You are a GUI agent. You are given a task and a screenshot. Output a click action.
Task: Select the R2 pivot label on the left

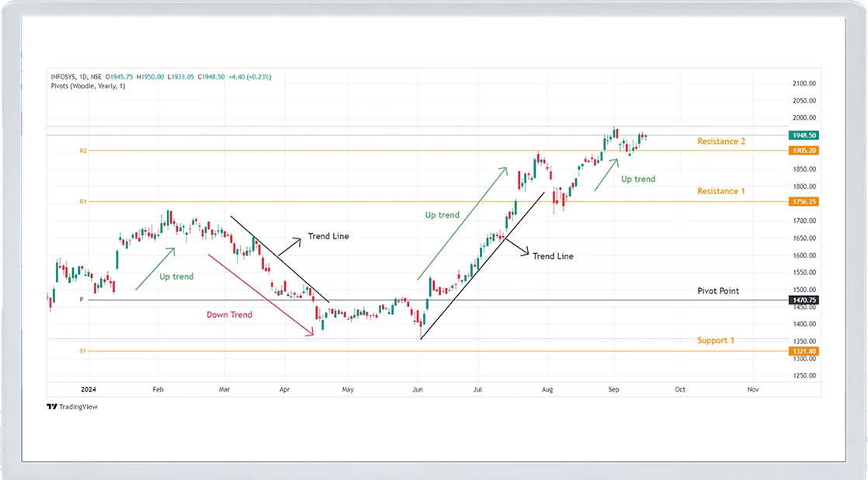tap(82, 151)
